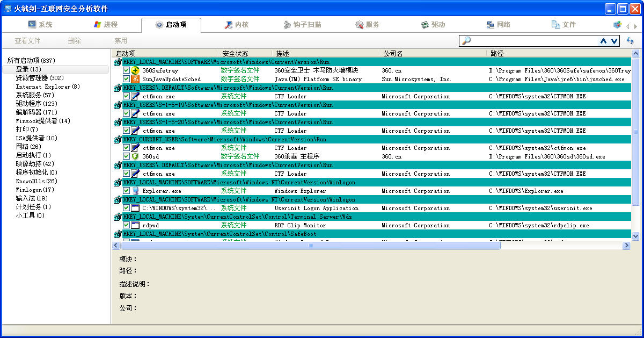Screen dimensions: 644x338
Task: Click the rdpwd entry window icon
Action: point(135,225)
